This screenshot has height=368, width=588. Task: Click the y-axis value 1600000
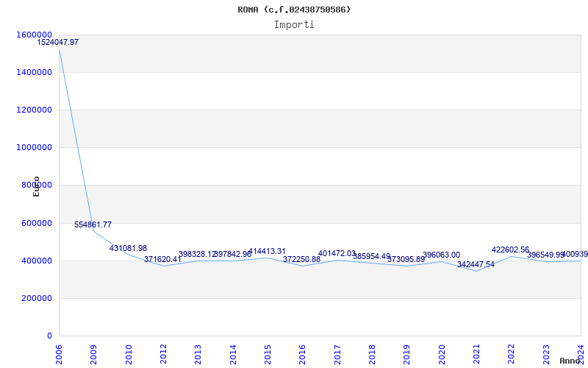pos(34,35)
